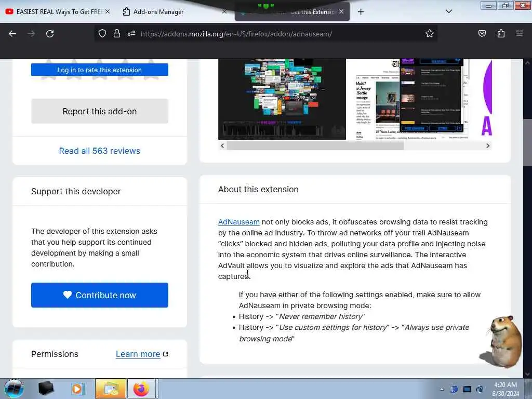Click the horizontal screenshot scrollbar thumb
532x399 pixels.
(315, 145)
